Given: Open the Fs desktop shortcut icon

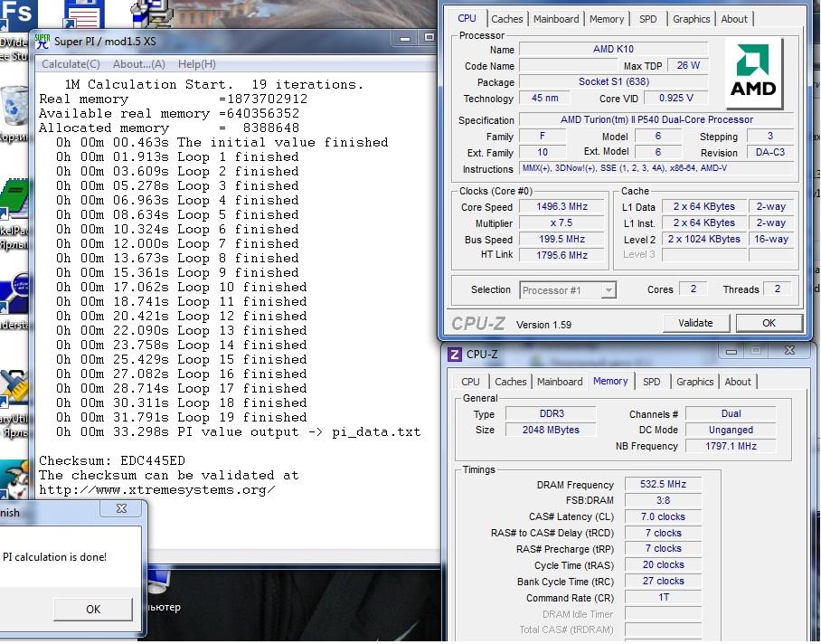Looking at the screenshot, I should coord(18,14).
